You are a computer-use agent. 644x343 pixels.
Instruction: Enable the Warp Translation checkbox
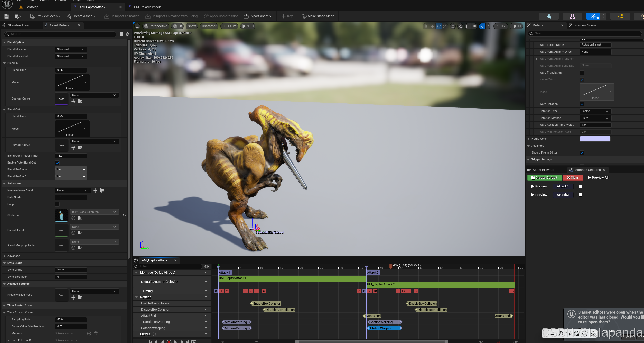pos(582,73)
